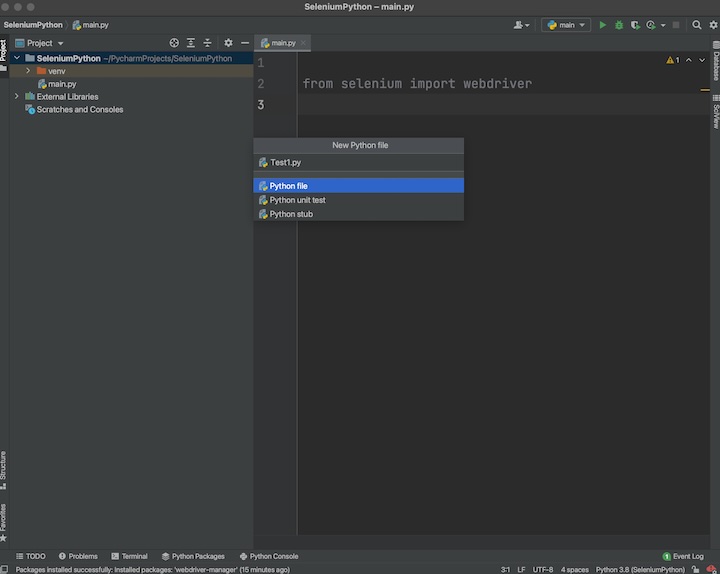Image resolution: width=720 pixels, height=574 pixels.
Task: Run with coverage using the shield icon
Action: [634, 25]
